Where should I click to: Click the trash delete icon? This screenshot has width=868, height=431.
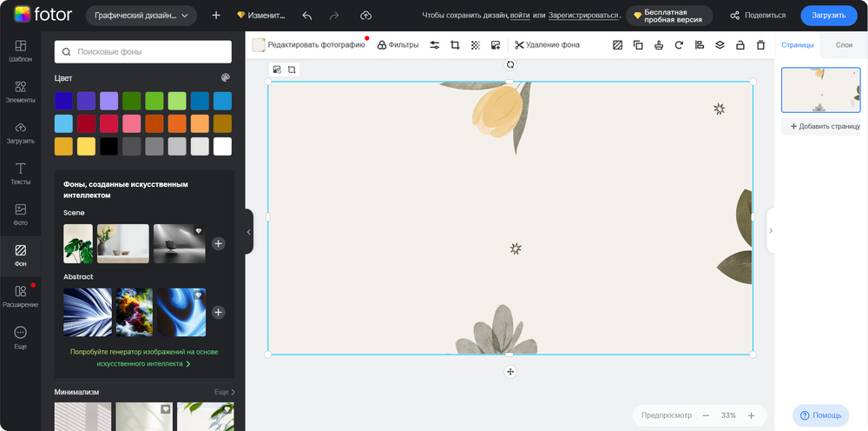761,45
